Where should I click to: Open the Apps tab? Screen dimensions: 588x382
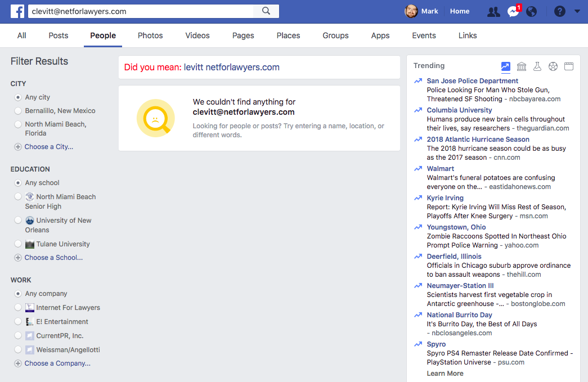coord(380,35)
